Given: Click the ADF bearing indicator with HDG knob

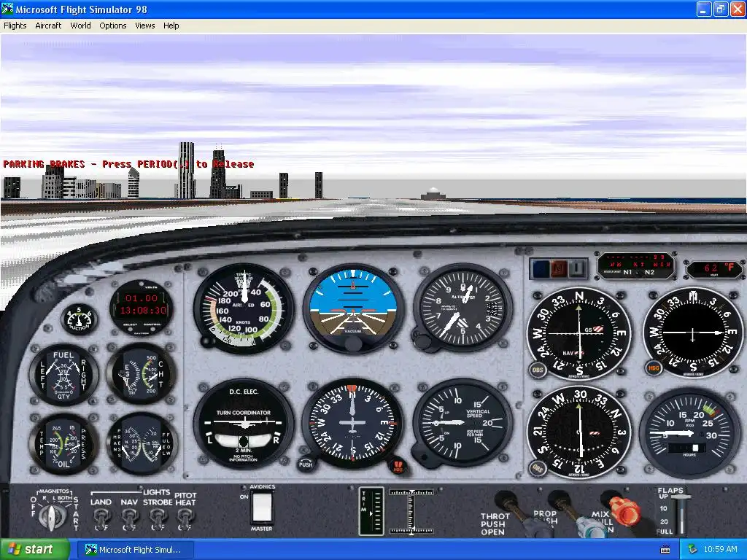Looking at the screenshot, I should click(x=693, y=332).
